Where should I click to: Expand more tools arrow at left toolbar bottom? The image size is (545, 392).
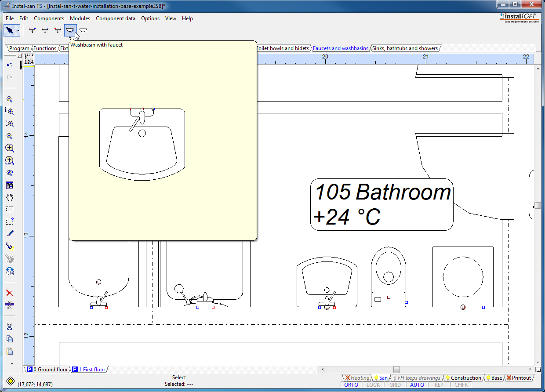point(12,364)
